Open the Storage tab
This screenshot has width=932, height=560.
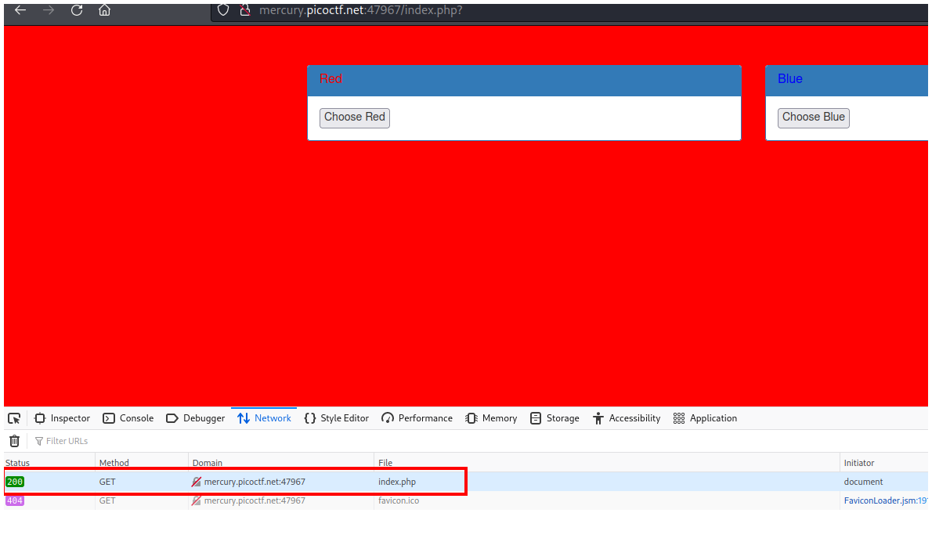[555, 418]
